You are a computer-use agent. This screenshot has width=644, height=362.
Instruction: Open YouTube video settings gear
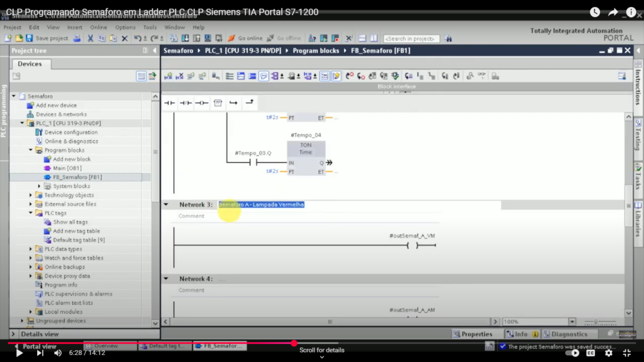click(609, 353)
